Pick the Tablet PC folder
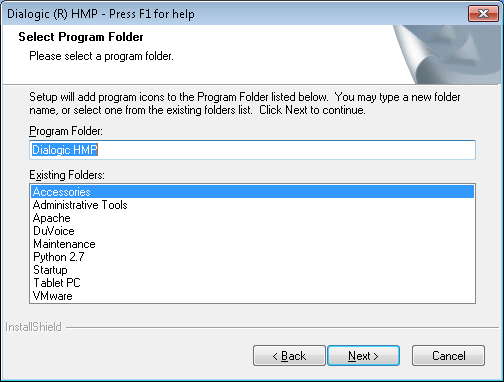Image resolution: width=504 pixels, height=382 pixels. (x=252, y=283)
